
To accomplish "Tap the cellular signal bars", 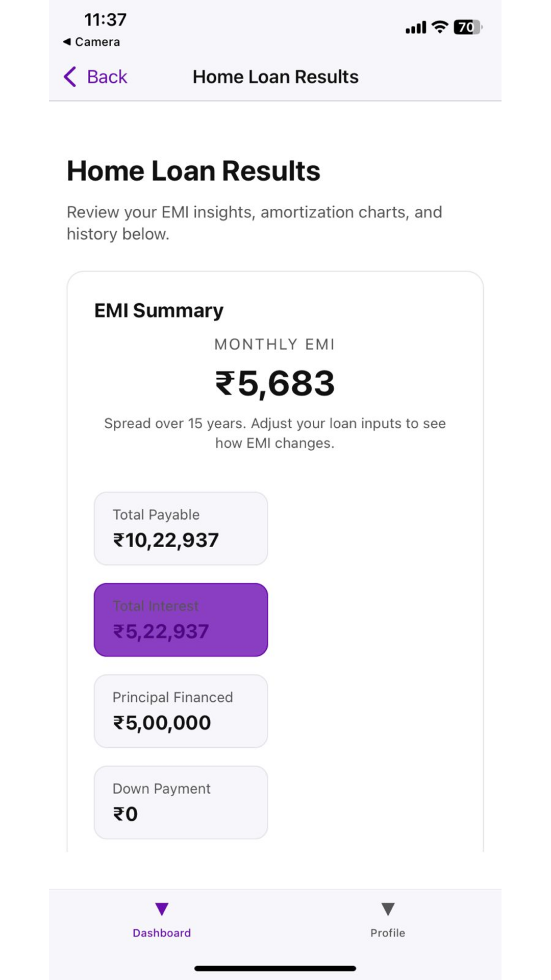I will 415,28.
